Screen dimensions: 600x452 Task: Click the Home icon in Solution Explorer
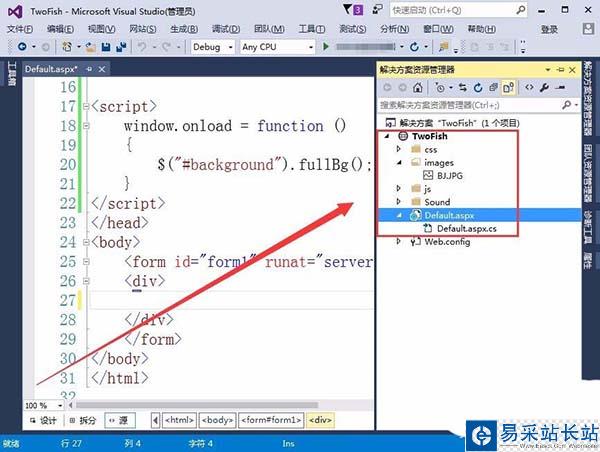418,88
